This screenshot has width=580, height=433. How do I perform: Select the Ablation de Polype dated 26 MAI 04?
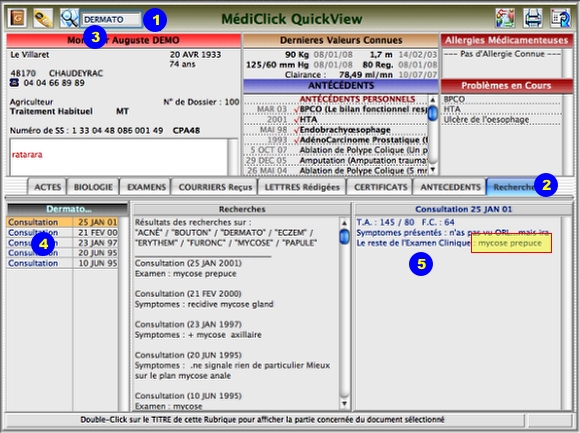click(x=336, y=171)
